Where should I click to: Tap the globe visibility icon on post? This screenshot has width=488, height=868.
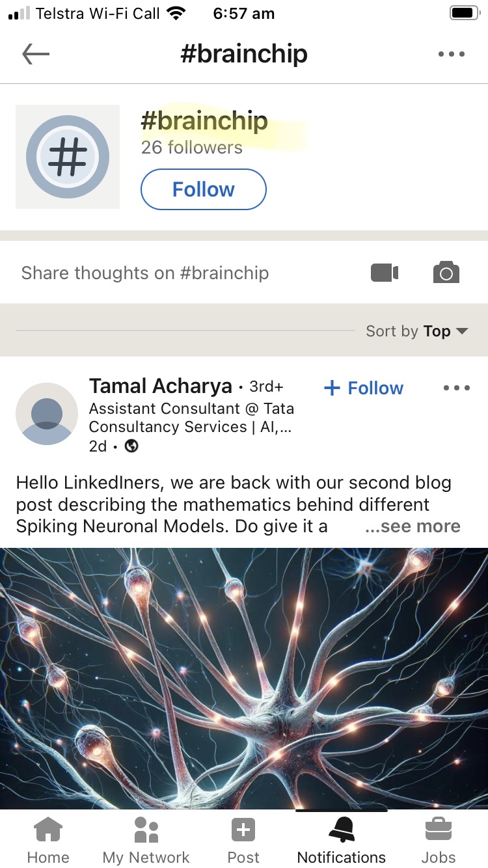pos(131,446)
